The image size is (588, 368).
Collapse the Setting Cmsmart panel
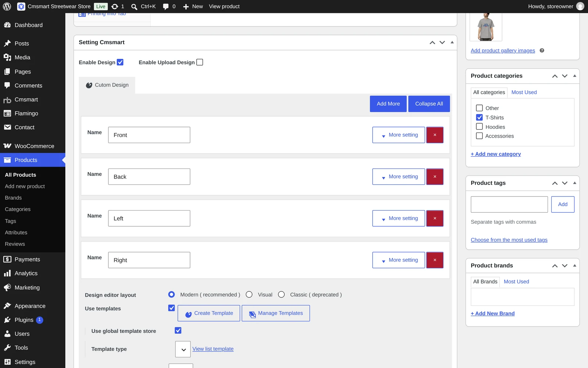(x=452, y=42)
